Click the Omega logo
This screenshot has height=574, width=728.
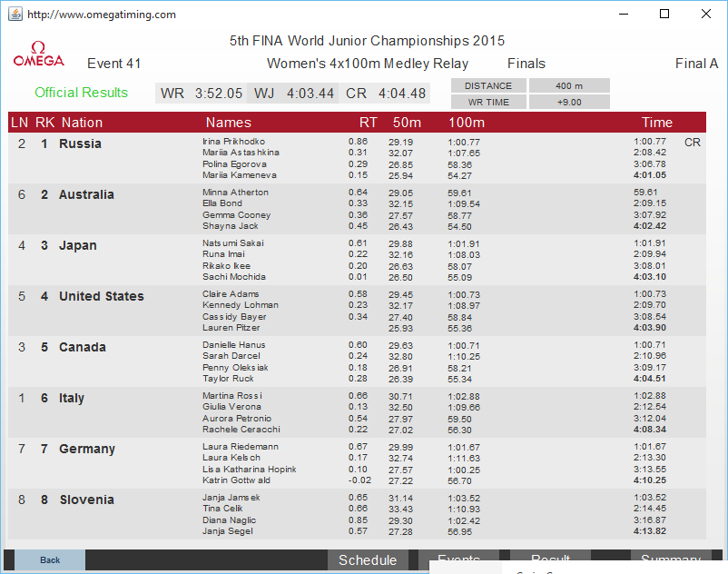pyautogui.click(x=38, y=54)
